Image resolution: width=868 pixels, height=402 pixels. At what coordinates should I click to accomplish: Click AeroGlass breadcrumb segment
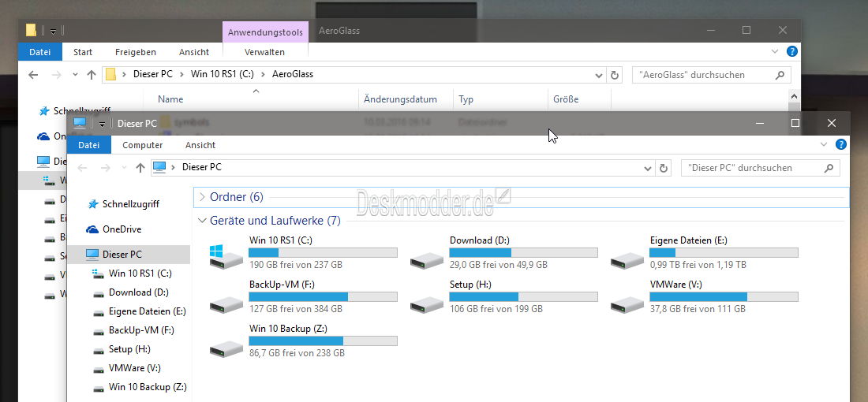tap(292, 74)
